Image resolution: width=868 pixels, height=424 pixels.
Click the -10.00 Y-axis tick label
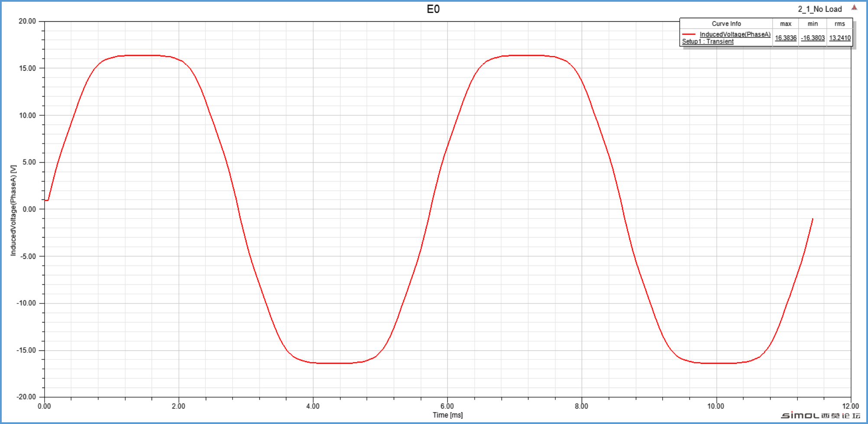26,303
